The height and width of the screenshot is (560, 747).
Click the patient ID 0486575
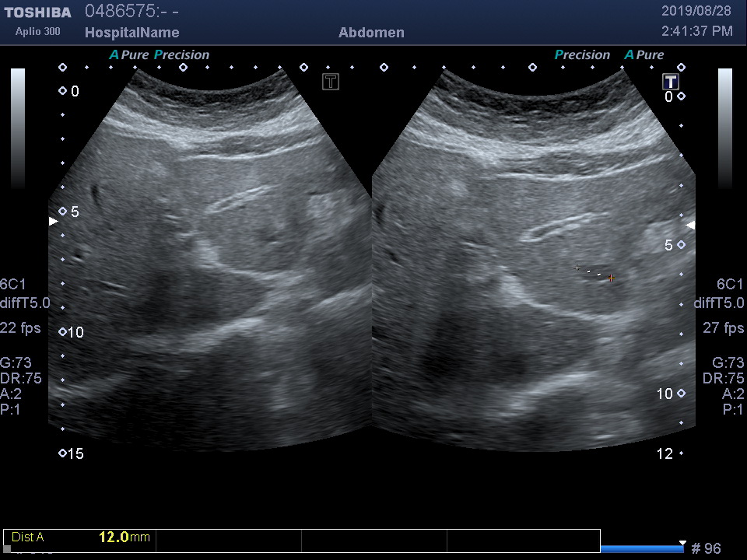tap(120, 12)
